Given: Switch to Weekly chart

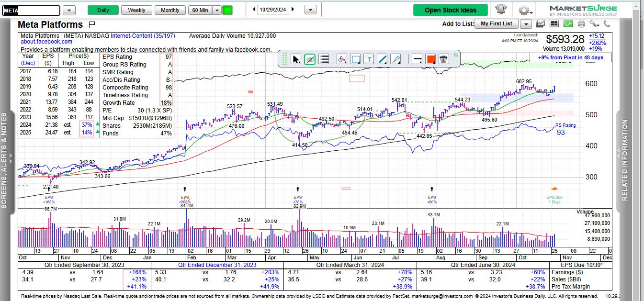Looking at the screenshot, I should tap(136, 10).
